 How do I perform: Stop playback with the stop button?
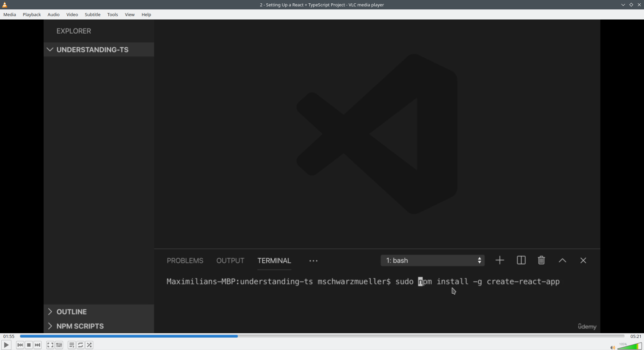point(29,345)
